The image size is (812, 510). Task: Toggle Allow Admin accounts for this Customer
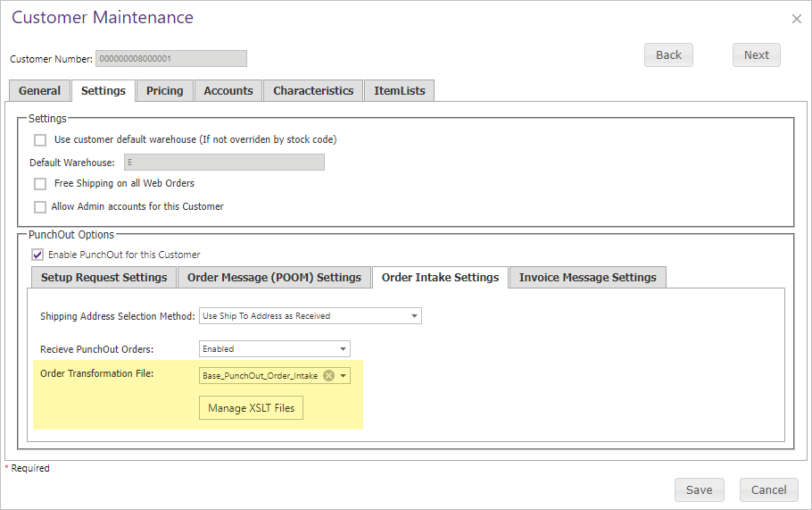coord(40,207)
